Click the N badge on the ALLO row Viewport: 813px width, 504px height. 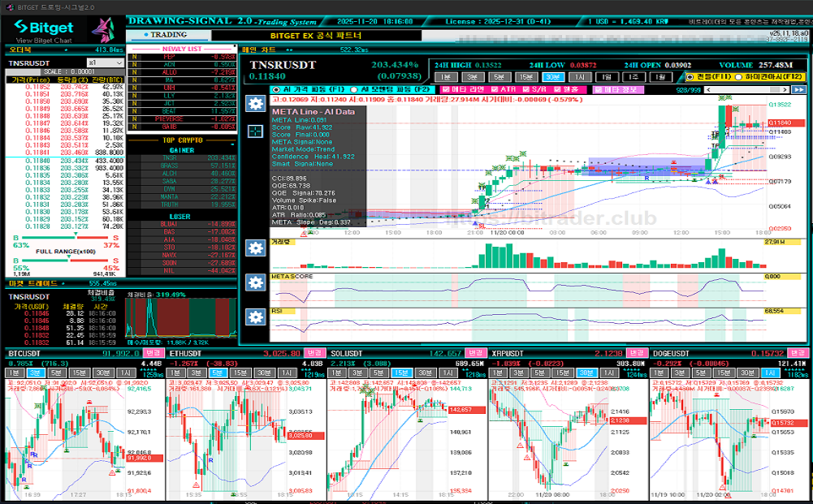pyautogui.click(x=134, y=72)
